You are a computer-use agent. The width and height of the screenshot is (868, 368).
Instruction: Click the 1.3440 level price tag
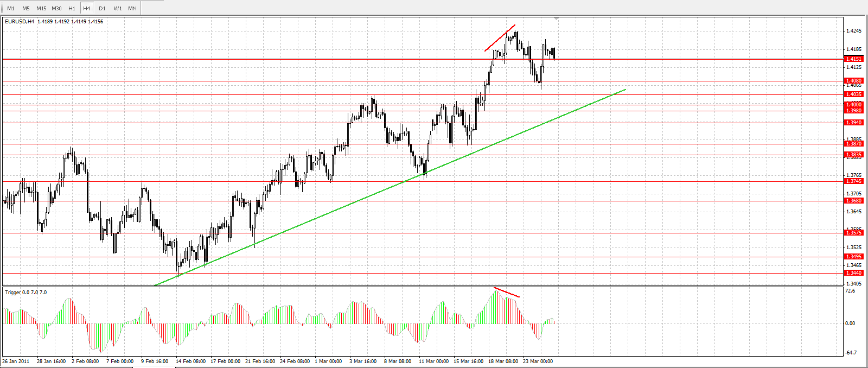point(854,273)
